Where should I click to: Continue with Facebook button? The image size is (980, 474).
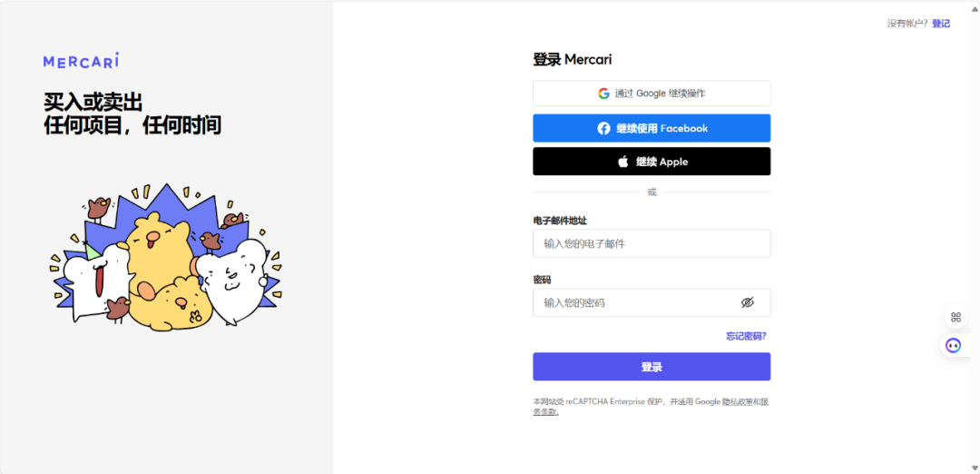coord(652,128)
